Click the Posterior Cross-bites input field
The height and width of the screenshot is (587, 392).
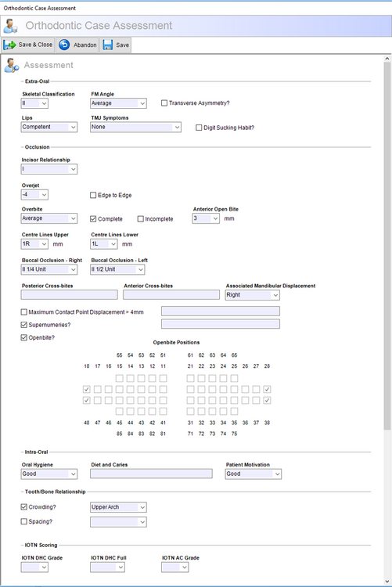coord(70,295)
